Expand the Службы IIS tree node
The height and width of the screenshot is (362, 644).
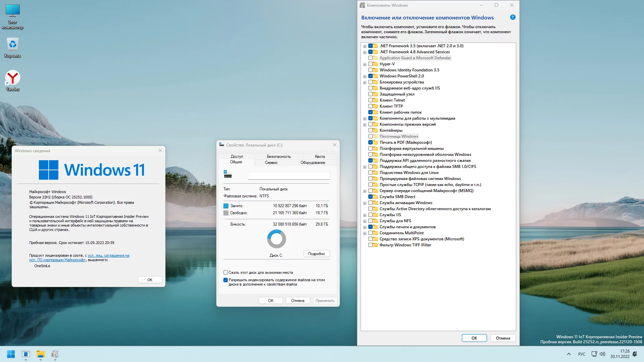coord(365,215)
